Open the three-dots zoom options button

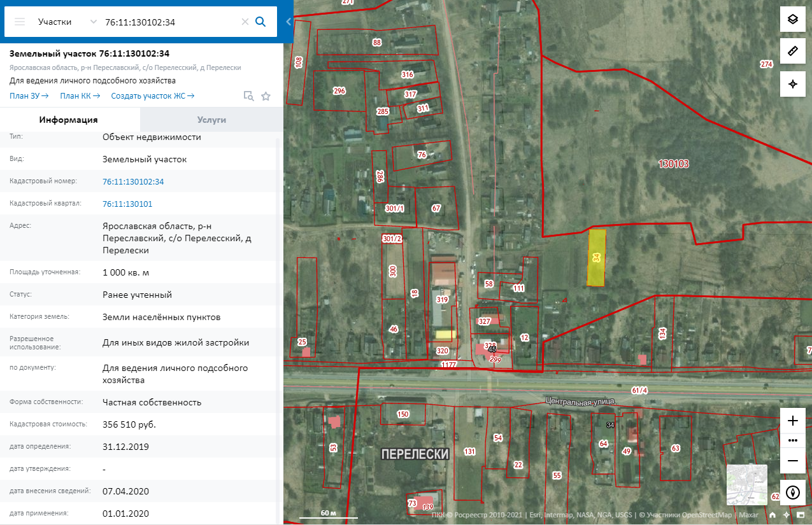click(x=793, y=440)
